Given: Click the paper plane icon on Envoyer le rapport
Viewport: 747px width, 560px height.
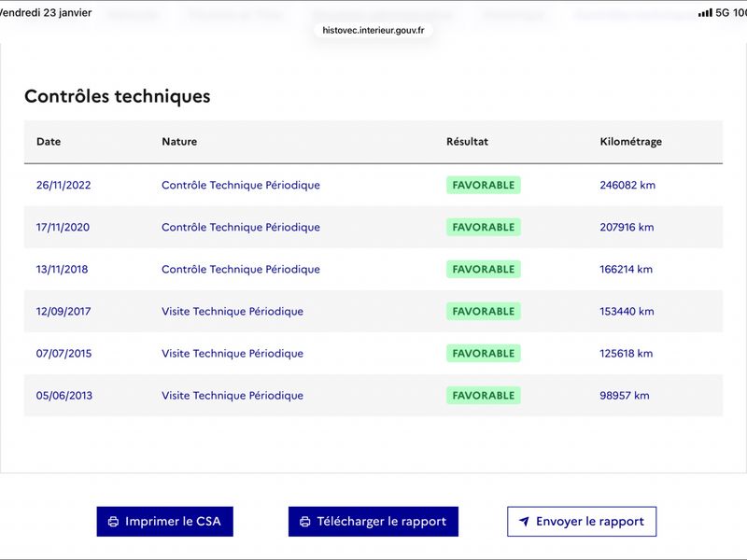Looking at the screenshot, I should pos(524,522).
